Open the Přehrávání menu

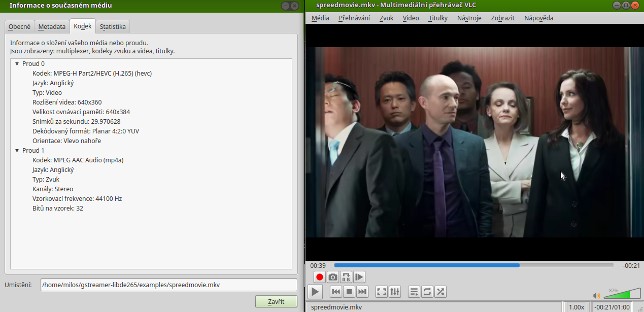(x=354, y=18)
